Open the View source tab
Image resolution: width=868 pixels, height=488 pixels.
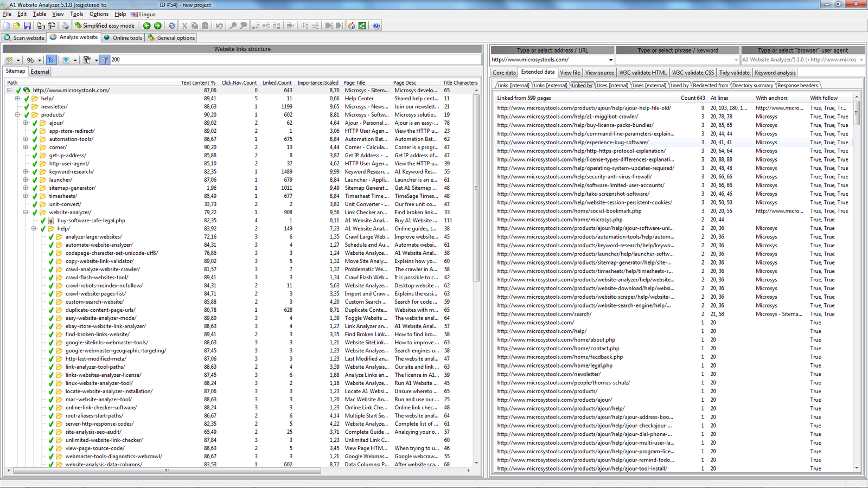pyautogui.click(x=599, y=73)
